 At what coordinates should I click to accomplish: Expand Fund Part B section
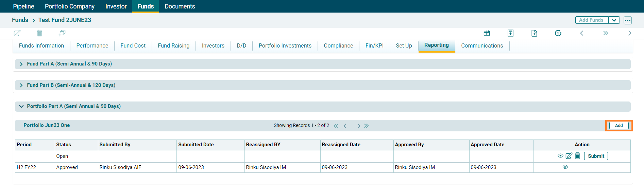21,86
